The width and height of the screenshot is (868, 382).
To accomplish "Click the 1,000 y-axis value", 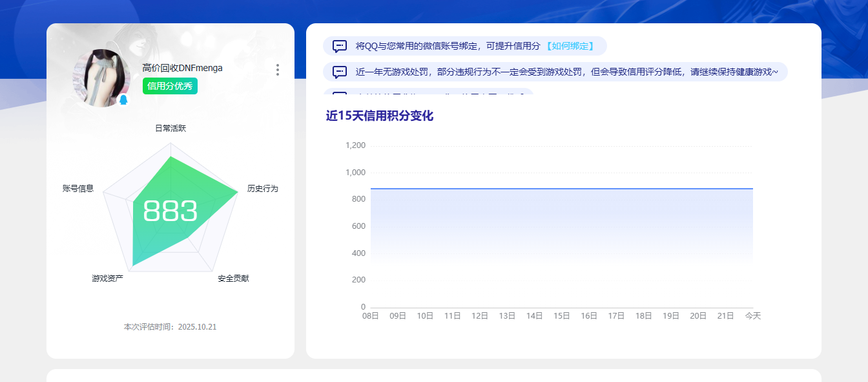I will click(x=356, y=173).
